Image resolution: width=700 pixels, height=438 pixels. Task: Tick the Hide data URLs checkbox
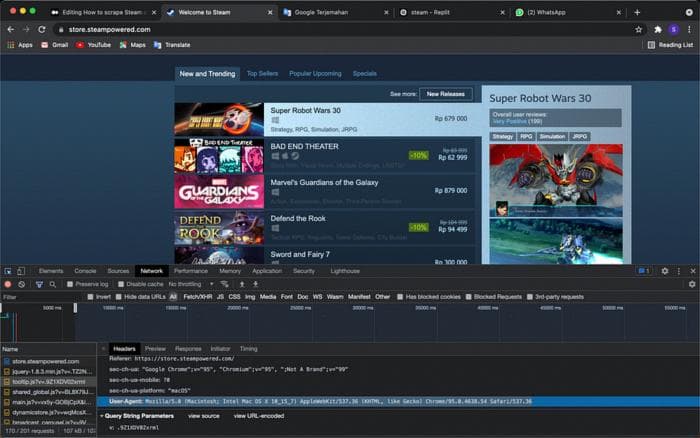pos(118,297)
